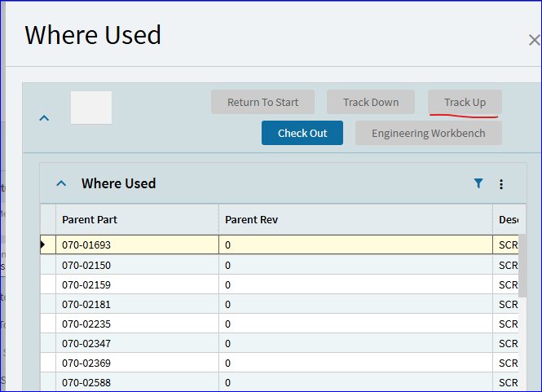Collapse the top action panel chevron

[x=44, y=118]
